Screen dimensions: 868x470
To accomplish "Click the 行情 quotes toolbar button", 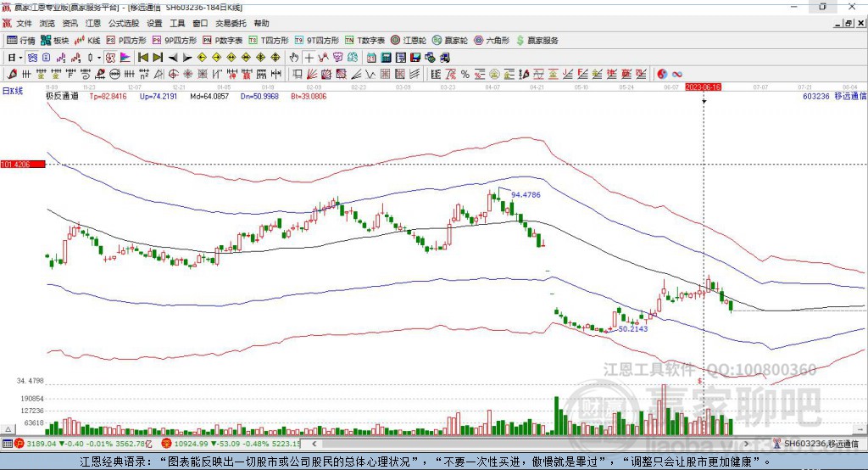I will pos(21,40).
